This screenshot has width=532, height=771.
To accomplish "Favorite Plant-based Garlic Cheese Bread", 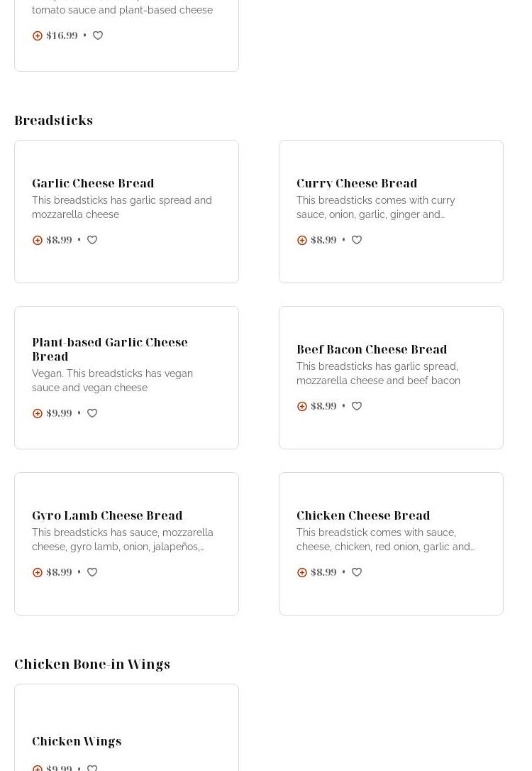I will [x=92, y=413].
